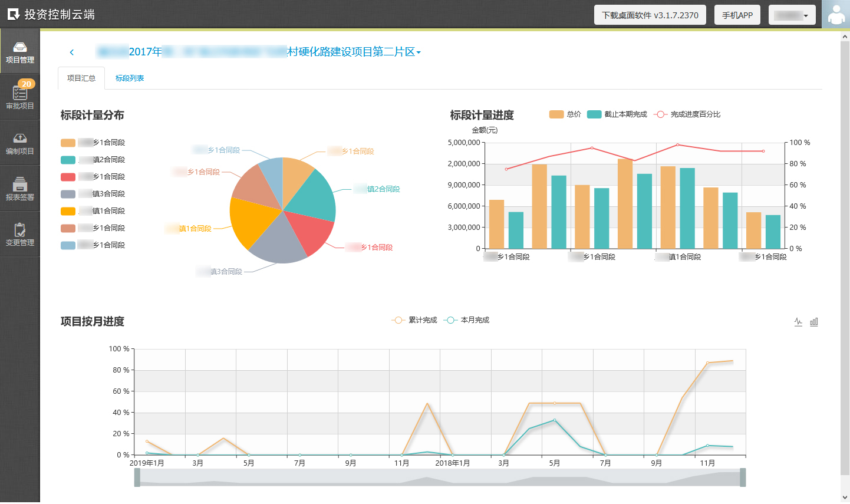Viewport: 850px width, 504px height.
Task: Toggle the 总价 legend series
Action: (565, 114)
